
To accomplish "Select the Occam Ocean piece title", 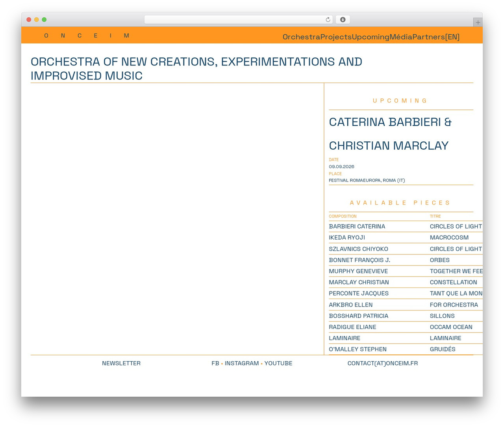I will 451,327.
